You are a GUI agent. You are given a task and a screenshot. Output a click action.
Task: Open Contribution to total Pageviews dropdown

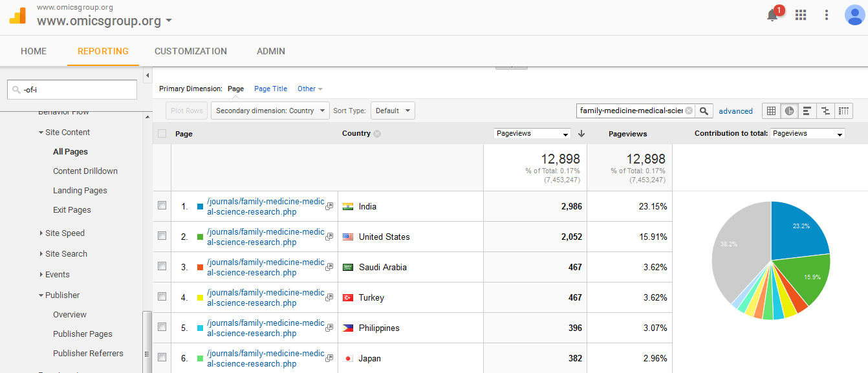pyautogui.click(x=807, y=134)
